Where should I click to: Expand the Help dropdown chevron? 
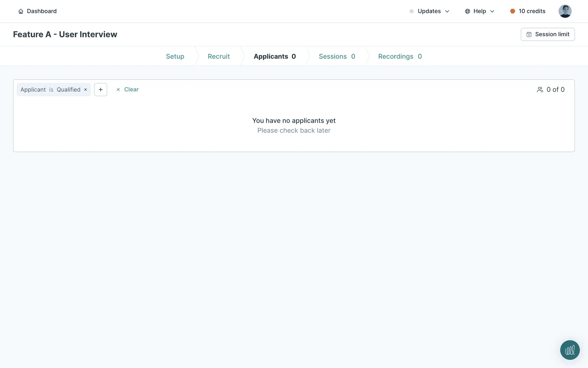[x=492, y=11]
